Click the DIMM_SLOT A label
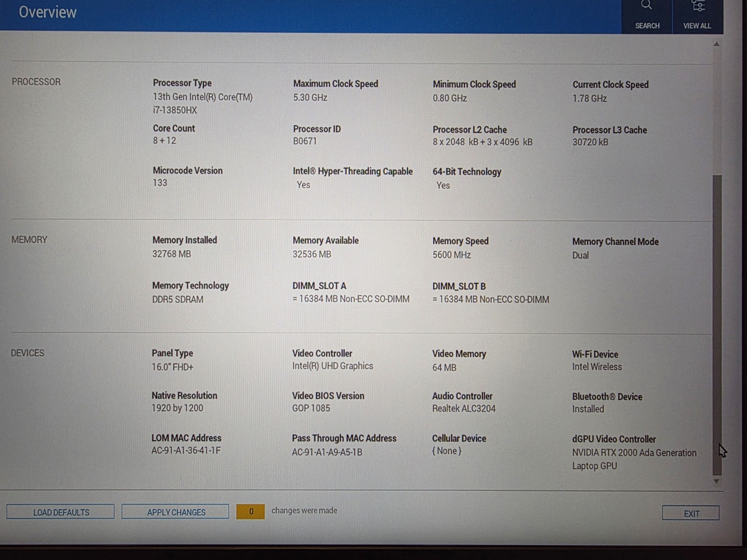This screenshot has width=747, height=560. coord(319,286)
